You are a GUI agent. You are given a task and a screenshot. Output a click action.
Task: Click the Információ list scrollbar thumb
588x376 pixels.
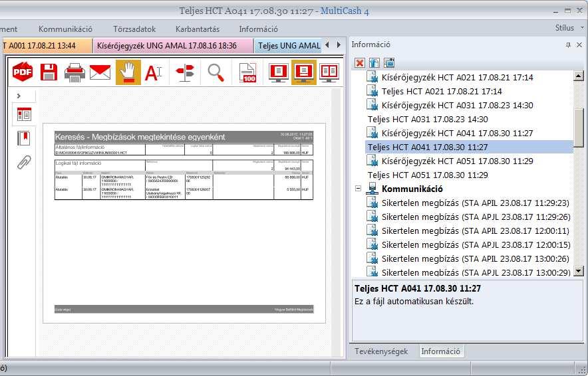pyautogui.click(x=579, y=128)
